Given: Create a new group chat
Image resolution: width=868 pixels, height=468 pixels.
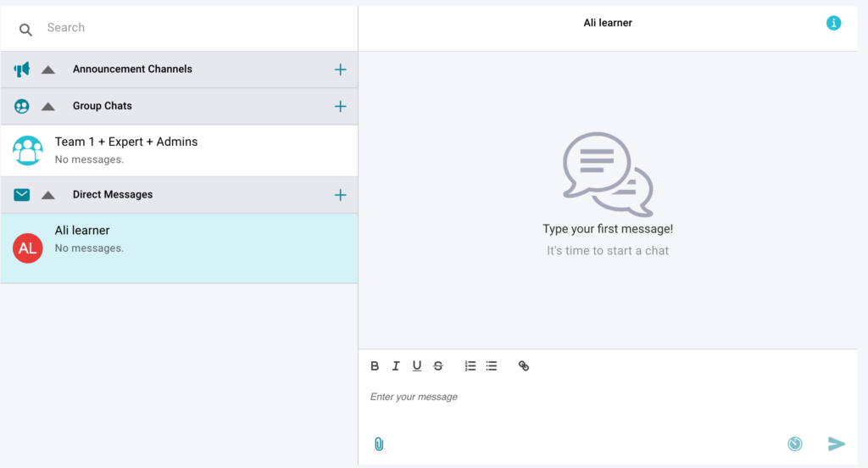Looking at the screenshot, I should [x=340, y=107].
